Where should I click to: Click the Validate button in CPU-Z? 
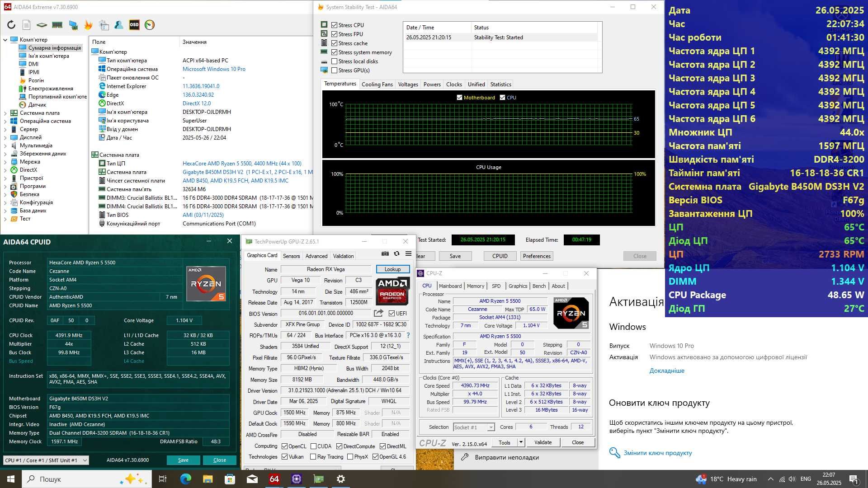[543, 442]
